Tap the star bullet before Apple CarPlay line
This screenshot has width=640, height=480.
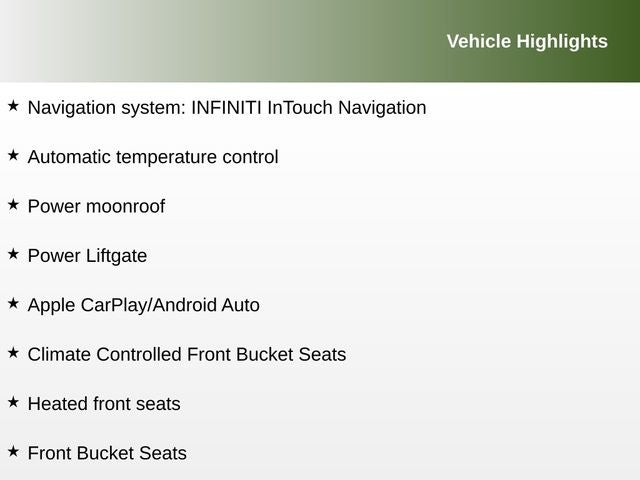click(x=13, y=303)
